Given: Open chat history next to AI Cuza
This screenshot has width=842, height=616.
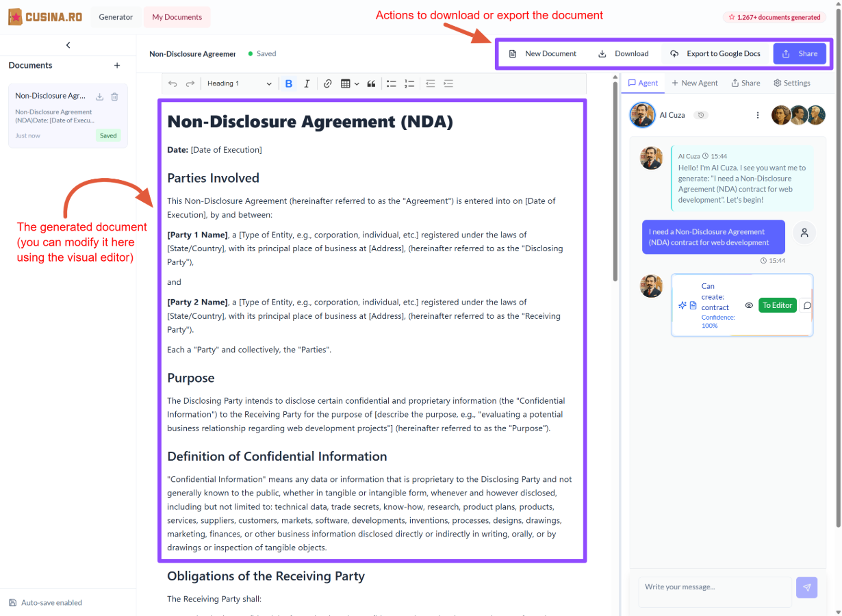Looking at the screenshot, I should [700, 115].
